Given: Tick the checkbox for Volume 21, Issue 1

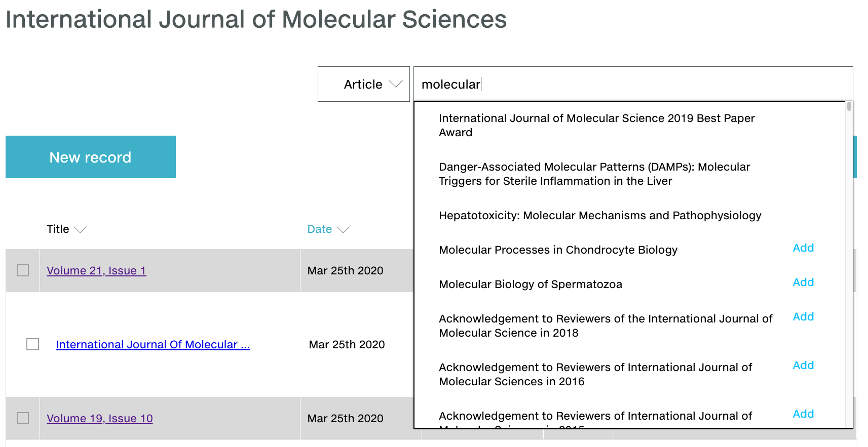Looking at the screenshot, I should point(23,270).
